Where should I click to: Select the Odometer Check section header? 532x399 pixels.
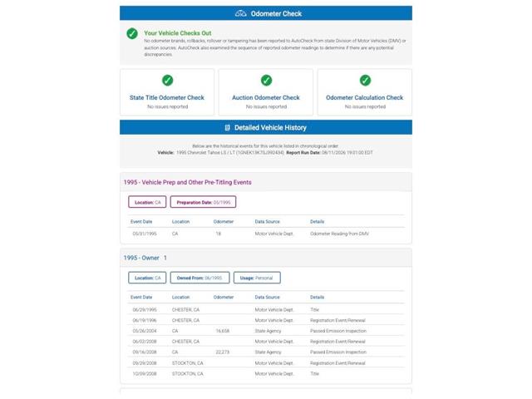click(x=266, y=13)
